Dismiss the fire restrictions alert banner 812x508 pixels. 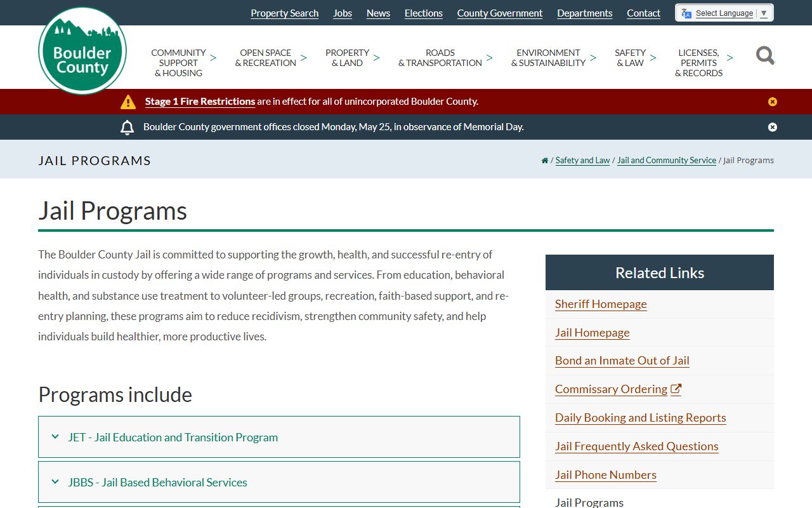point(773,102)
